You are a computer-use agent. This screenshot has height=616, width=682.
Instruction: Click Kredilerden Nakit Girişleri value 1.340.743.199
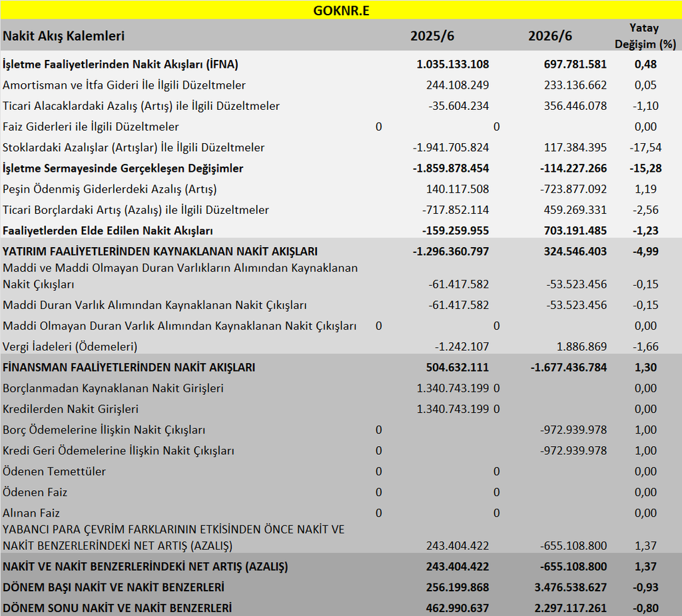click(453, 409)
